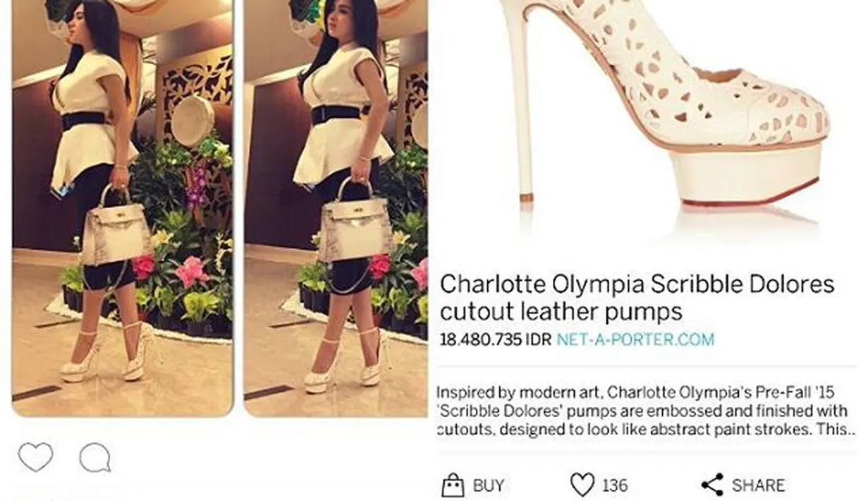Viewport: 868px width, 501px height.
Task: Click the Charlotte Olympia Scribble Dolores title
Action: [637, 297]
